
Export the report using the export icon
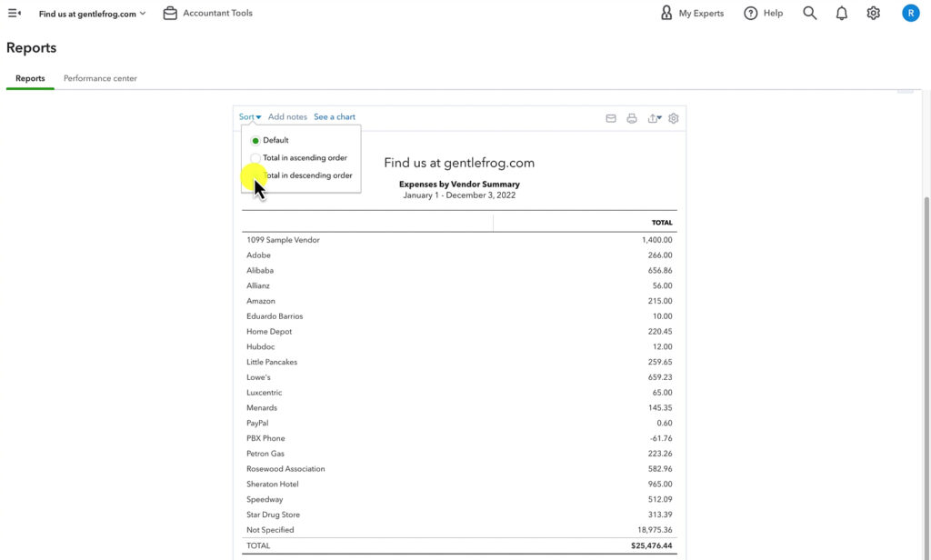[x=652, y=118]
